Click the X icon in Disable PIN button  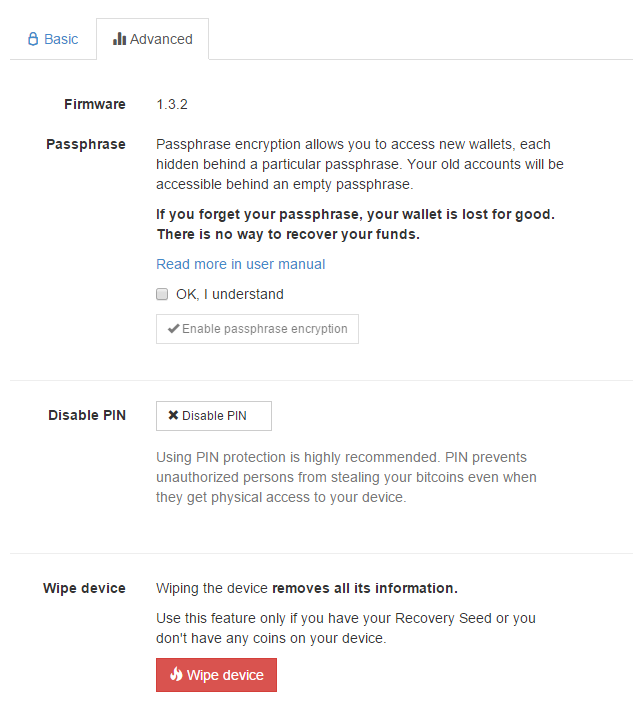(x=173, y=415)
